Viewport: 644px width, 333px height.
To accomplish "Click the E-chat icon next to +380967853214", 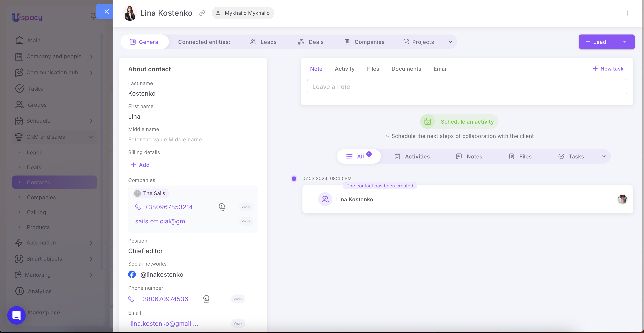I will pos(222,207).
